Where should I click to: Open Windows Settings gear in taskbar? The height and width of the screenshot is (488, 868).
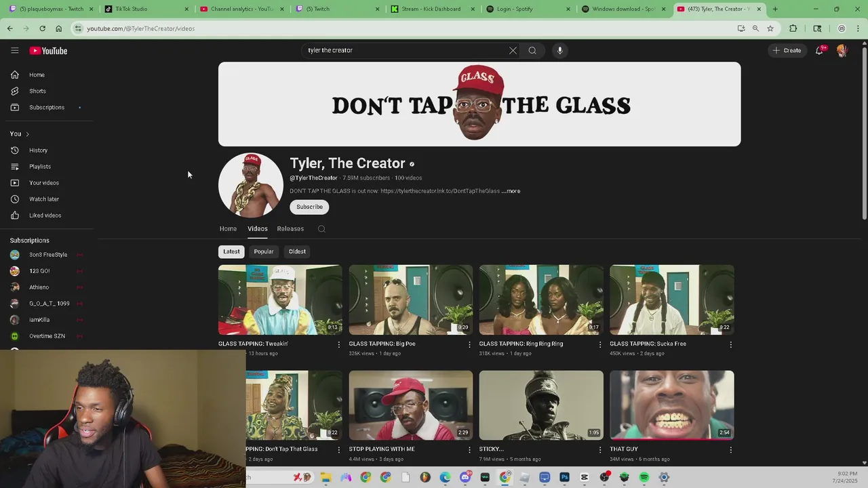pos(664,477)
